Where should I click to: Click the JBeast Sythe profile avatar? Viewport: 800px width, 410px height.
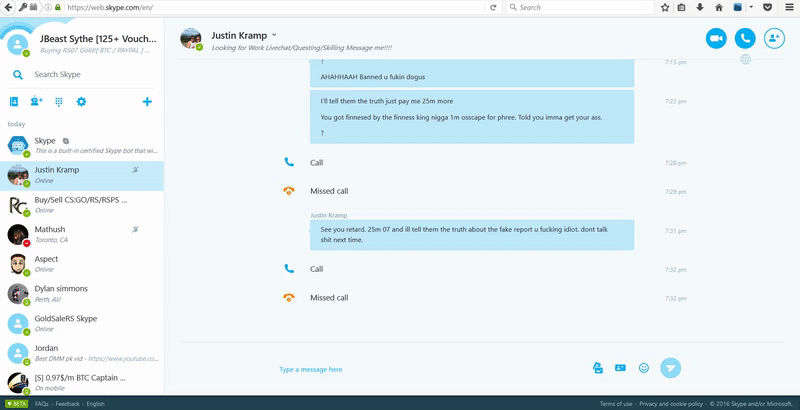coord(18,44)
